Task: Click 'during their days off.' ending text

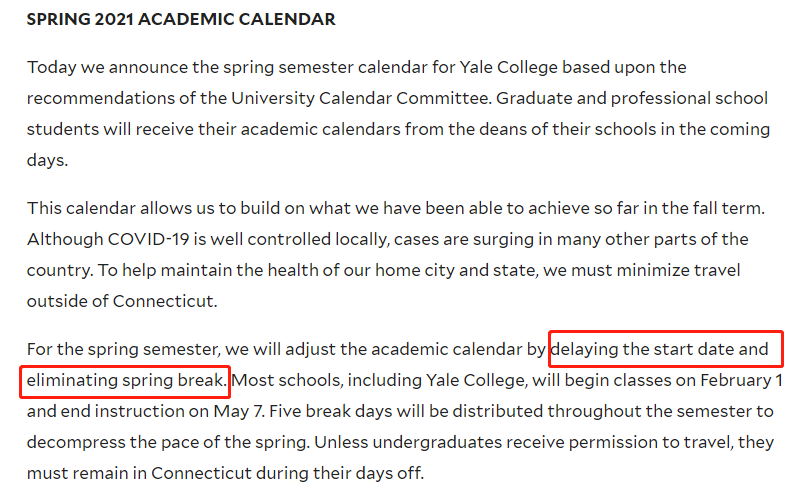Action: tap(340, 473)
